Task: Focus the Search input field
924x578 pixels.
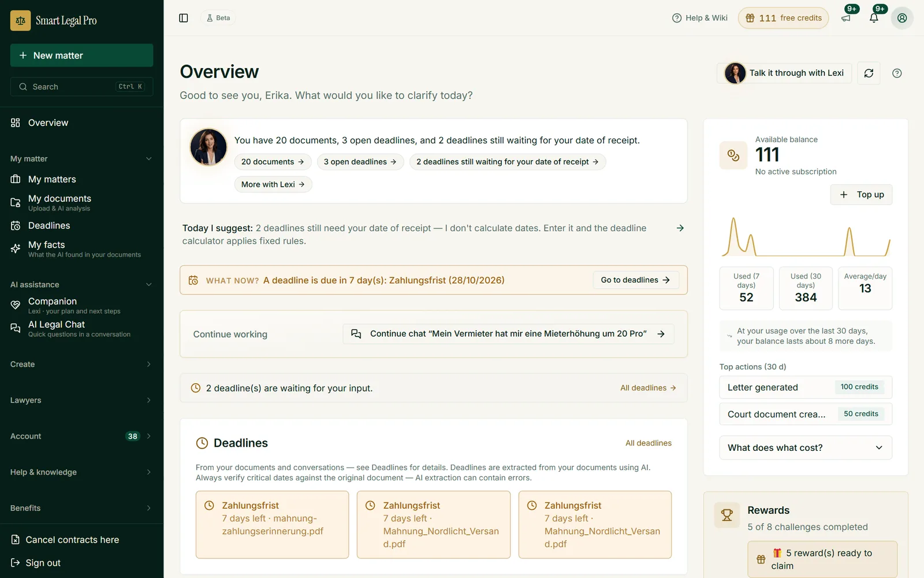Action: tap(81, 87)
